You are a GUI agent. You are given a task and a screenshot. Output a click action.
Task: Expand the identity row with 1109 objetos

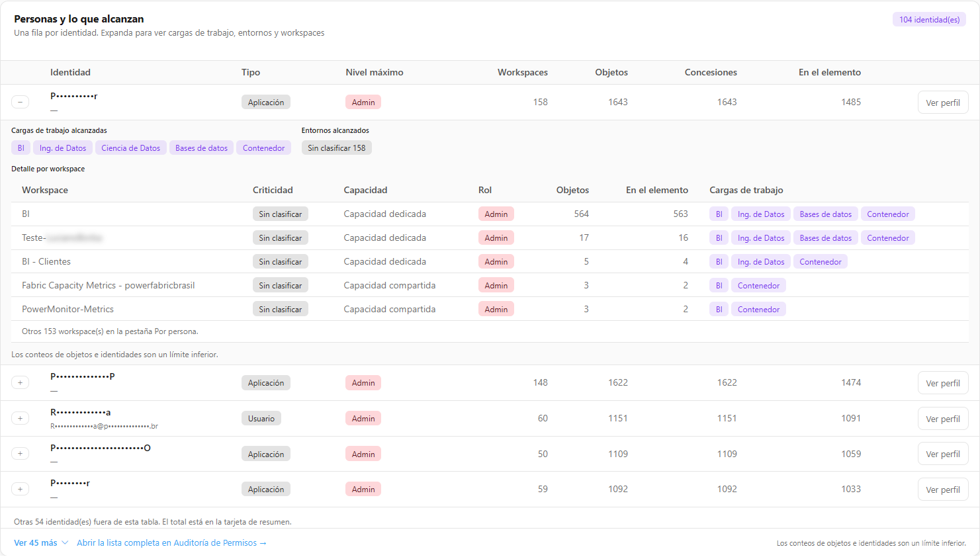[20, 454]
